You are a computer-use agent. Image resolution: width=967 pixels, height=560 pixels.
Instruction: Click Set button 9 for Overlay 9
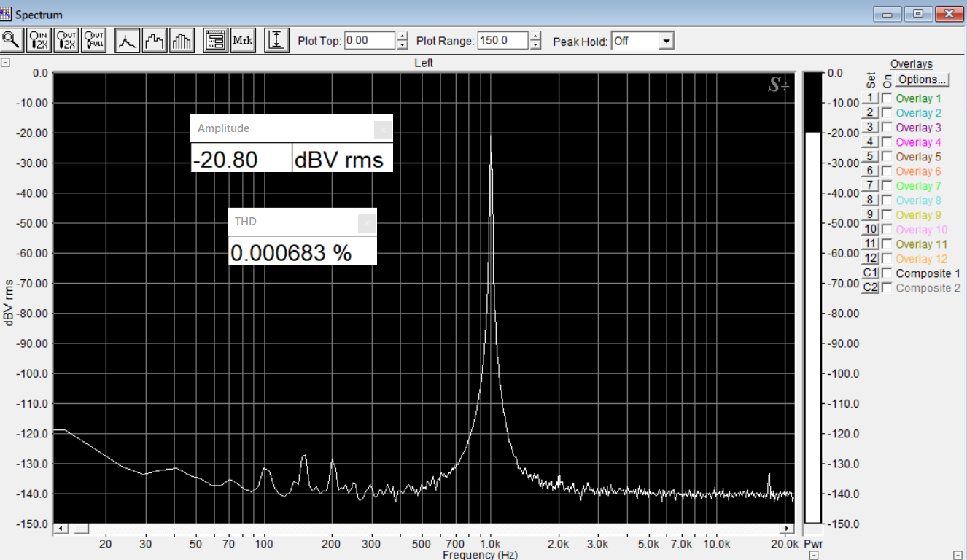[x=870, y=215]
